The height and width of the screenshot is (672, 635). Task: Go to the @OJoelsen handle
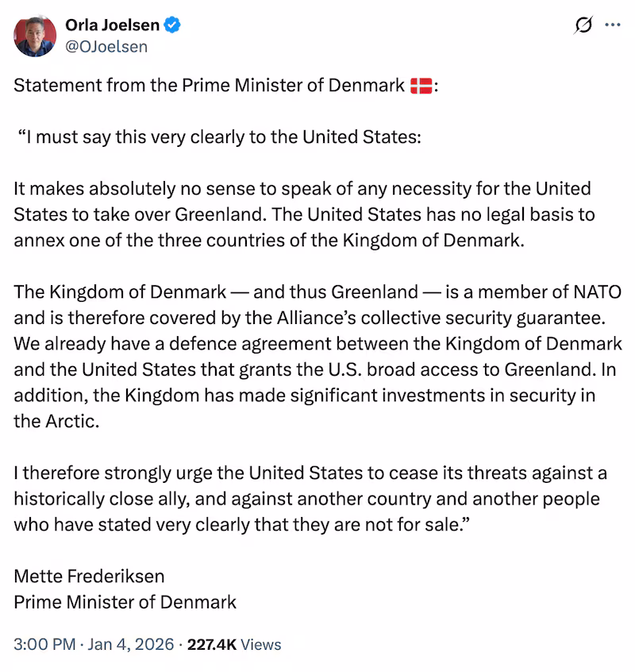coord(106,47)
